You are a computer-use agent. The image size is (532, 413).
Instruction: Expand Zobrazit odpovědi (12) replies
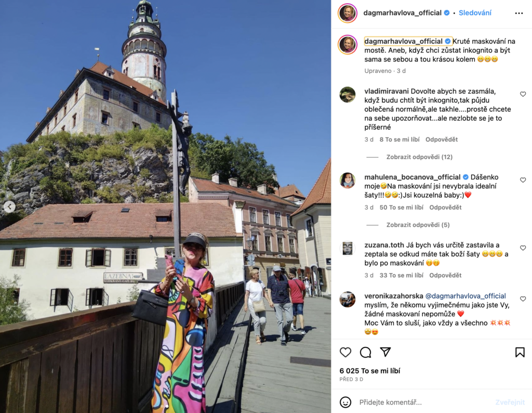pyautogui.click(x=419, y=157)
